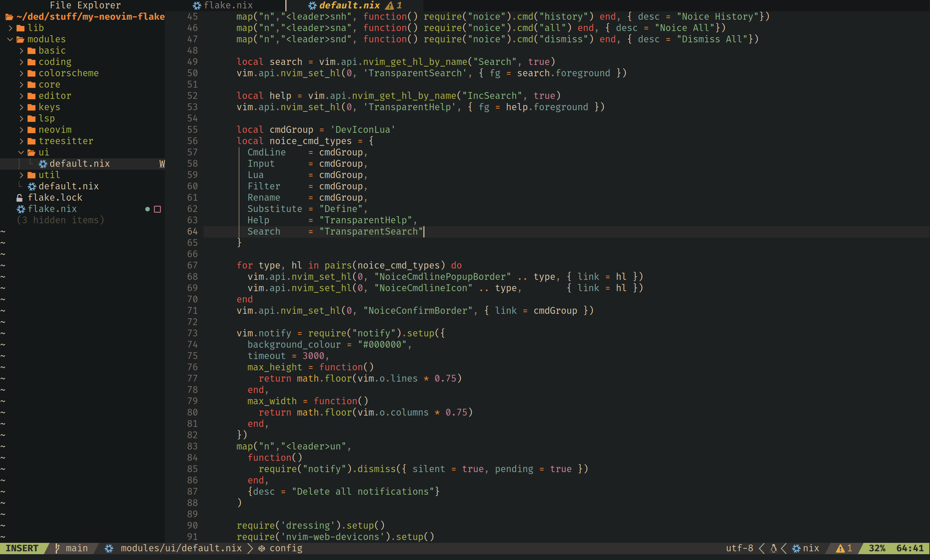Viewport: 930px width, 560px height.
Task: Click the unstaged square marker beside flake.nix
Action: tap(158, 209)
